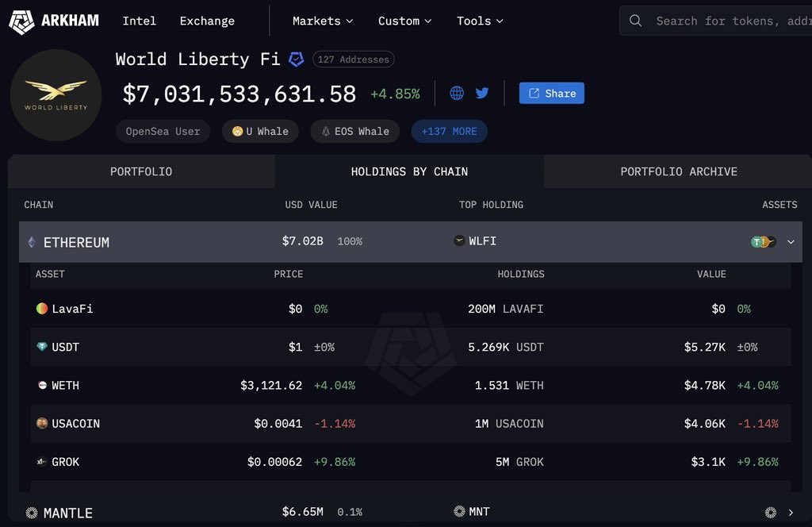This screenshot has width=812, height=527.
Task: Open the Tools dropdown menu
Action: pos(480,21)
